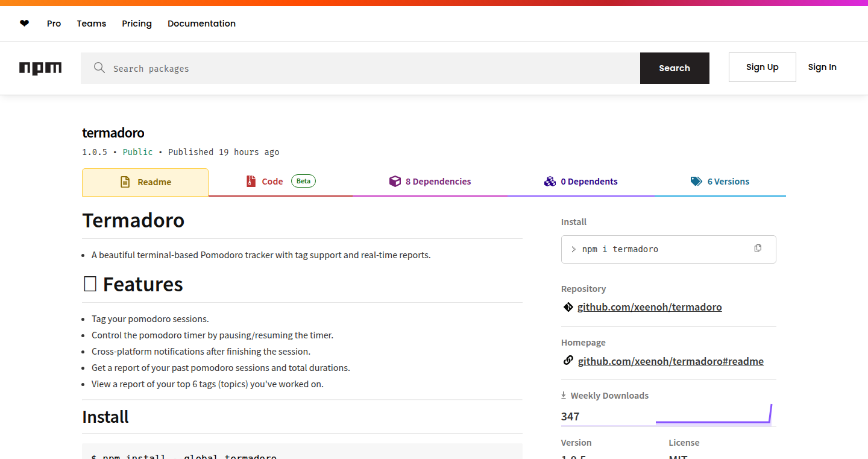Click the git icon beside the repository link
Screen dimensions: 868x459
568,307
